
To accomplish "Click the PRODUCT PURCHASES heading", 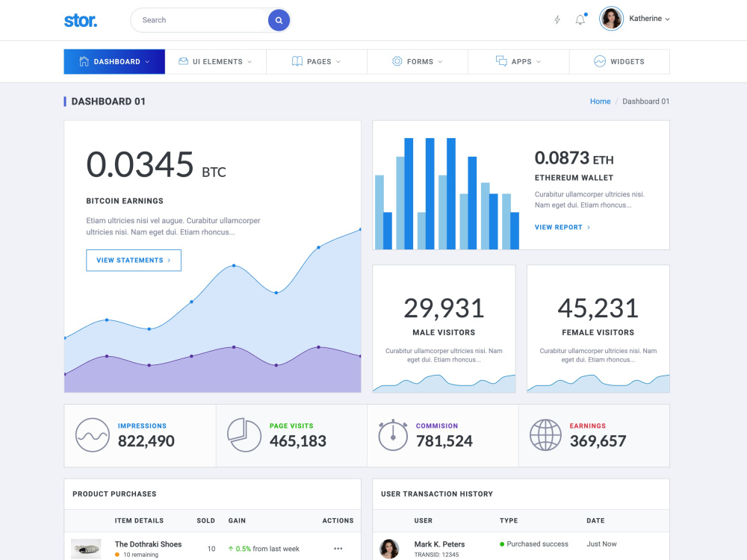I will [114, 494].
